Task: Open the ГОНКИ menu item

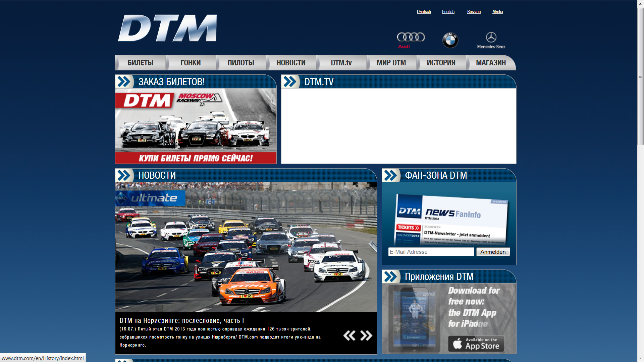Action: tap(191, 63)
